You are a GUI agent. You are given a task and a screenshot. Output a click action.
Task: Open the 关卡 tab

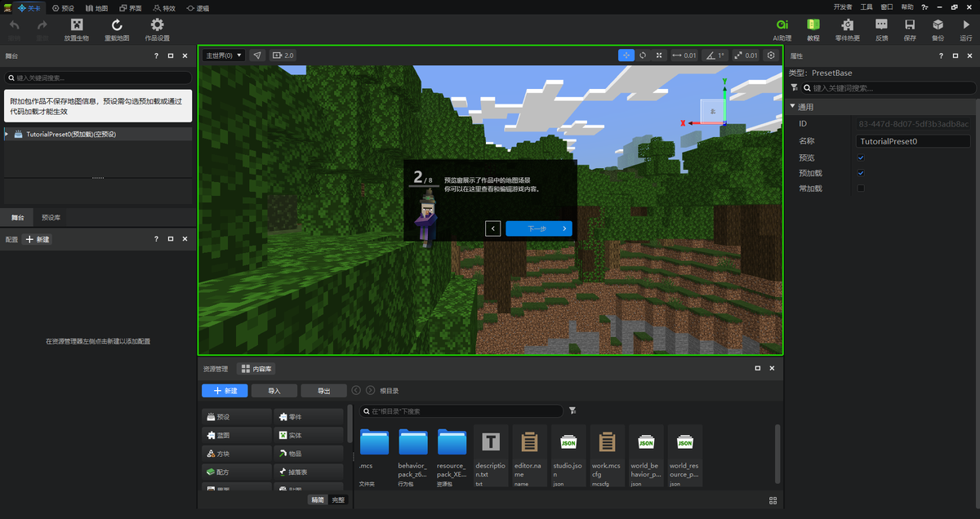pos(30,7)
